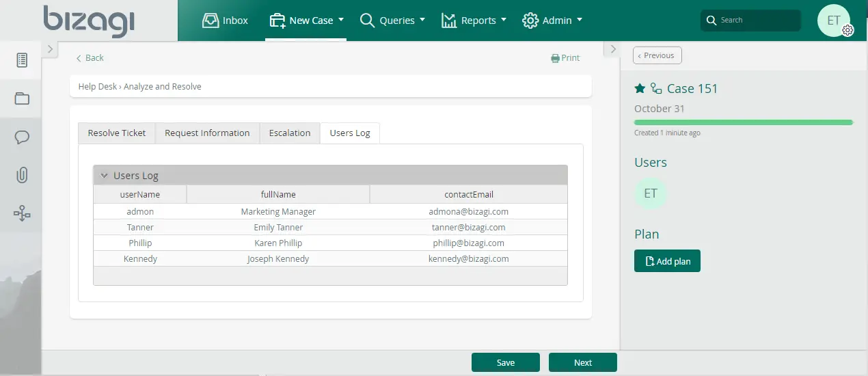
Task: Select the admon username cell
Action: (x=140, y=212)
